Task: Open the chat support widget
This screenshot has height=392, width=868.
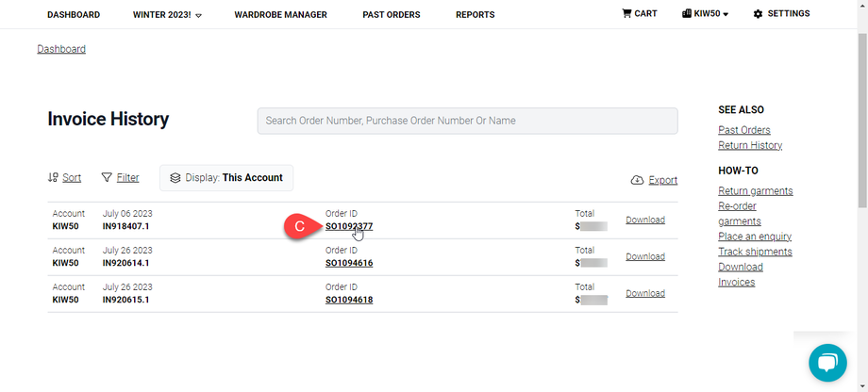Action: (x=826, y=363)
